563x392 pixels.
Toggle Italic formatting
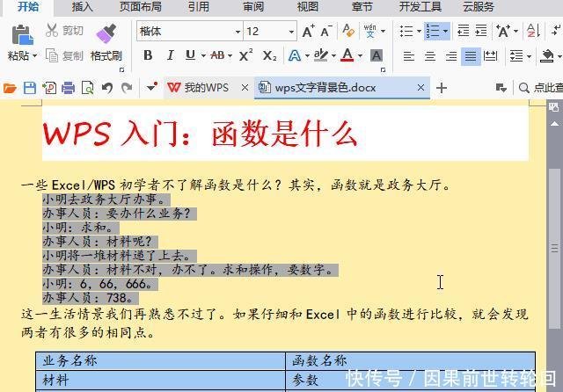[170, 55]
